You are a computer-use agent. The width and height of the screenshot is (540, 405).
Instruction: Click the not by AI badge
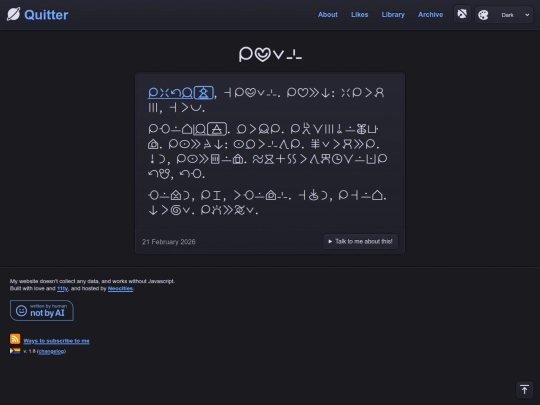42,311
